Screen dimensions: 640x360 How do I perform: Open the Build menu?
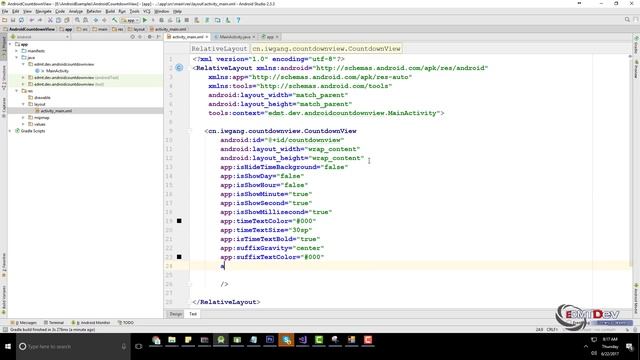pos(110,11)
